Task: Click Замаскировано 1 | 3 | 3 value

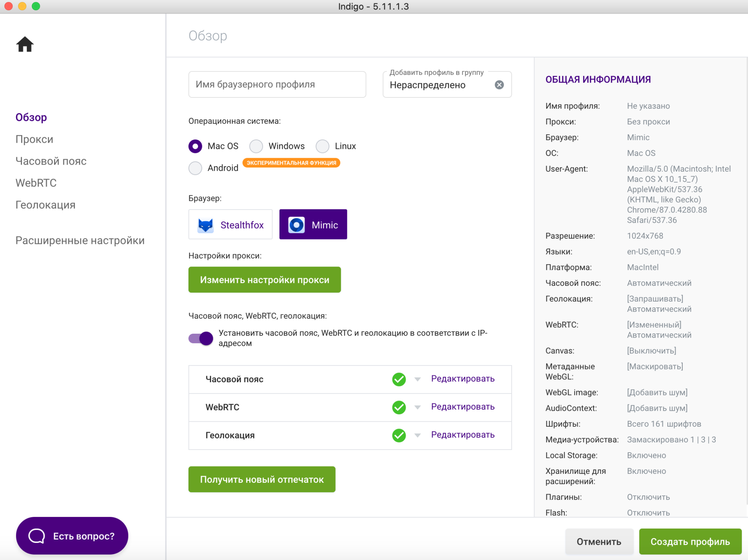Action: click(671, 440)
